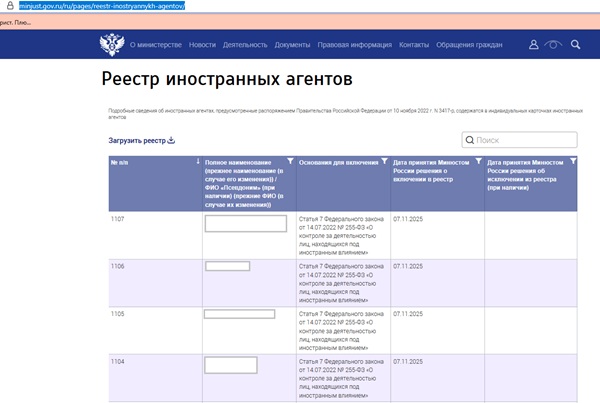The width and height of the screenshot is (600, 403).
Task: Open filter for date of inclusion column
Action: (x=476, y=161)
